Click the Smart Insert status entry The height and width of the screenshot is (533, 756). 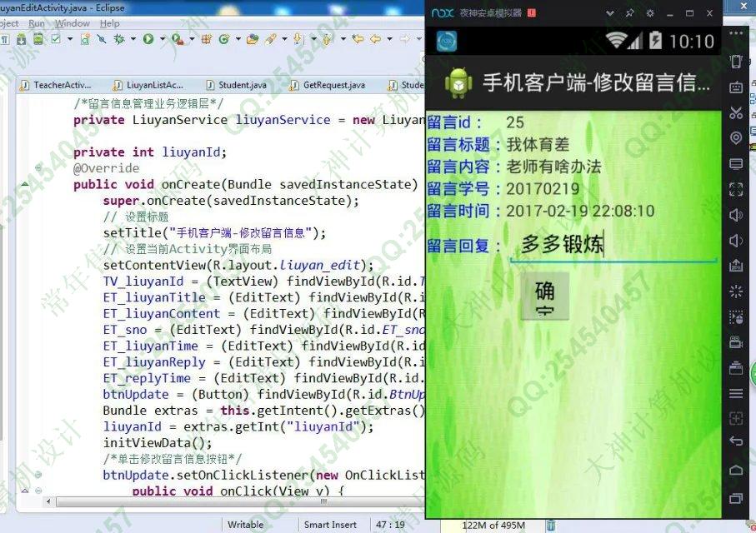[330, 525]
